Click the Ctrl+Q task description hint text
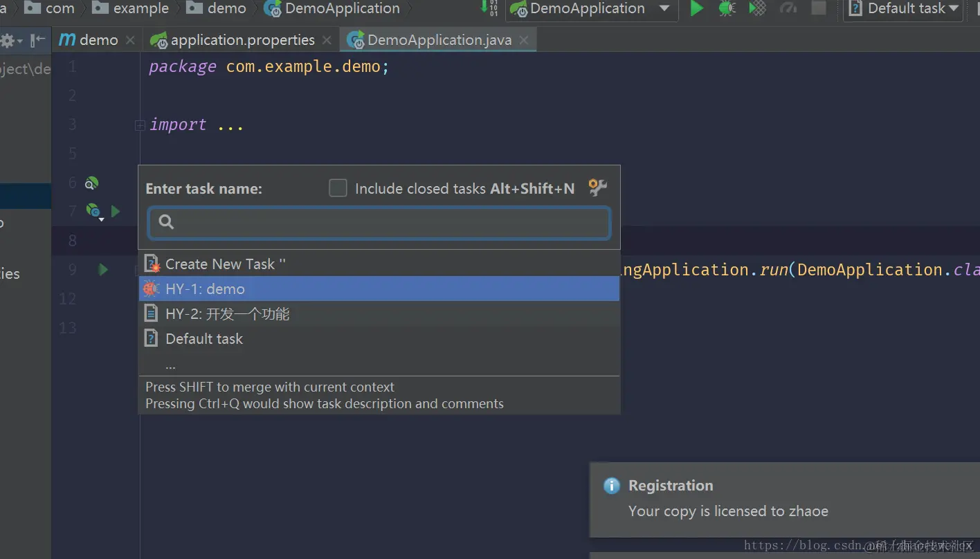This screenshot has width=980, height=559. click(325, 403)
